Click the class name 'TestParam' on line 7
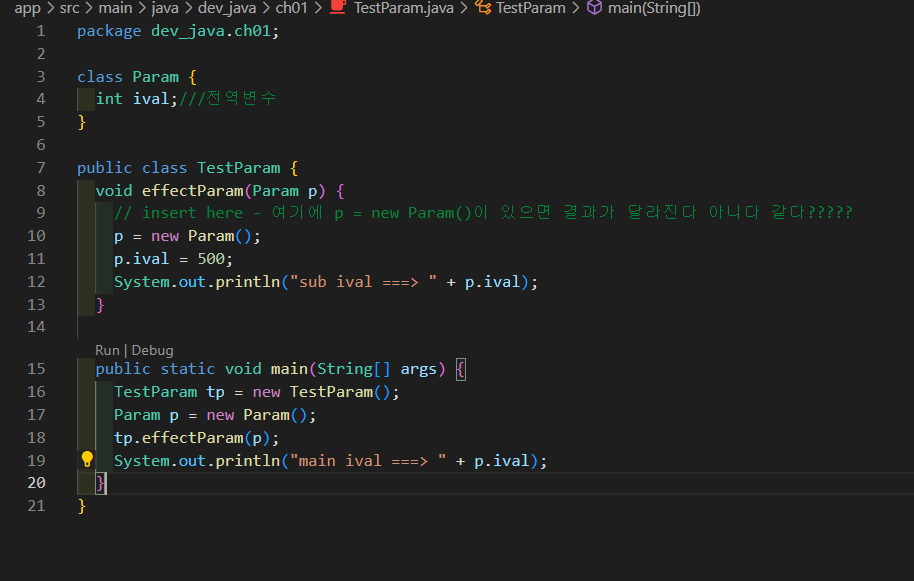 tap(238, 168)
